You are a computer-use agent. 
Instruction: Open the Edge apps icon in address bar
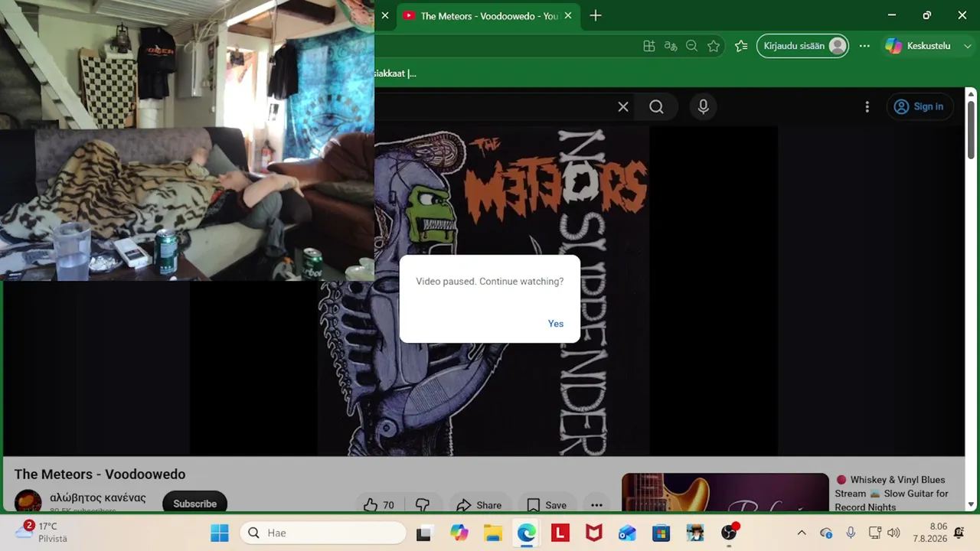[x=649, y=46]
